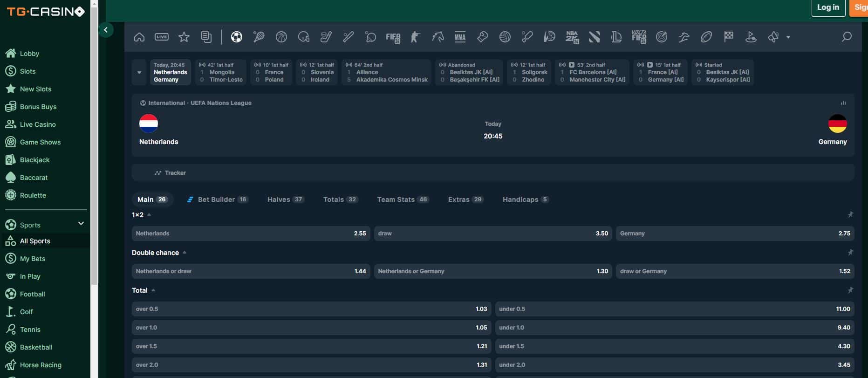Select the boxing glove icon
Screen dimensions: 868x378
[x=483, y=37]
